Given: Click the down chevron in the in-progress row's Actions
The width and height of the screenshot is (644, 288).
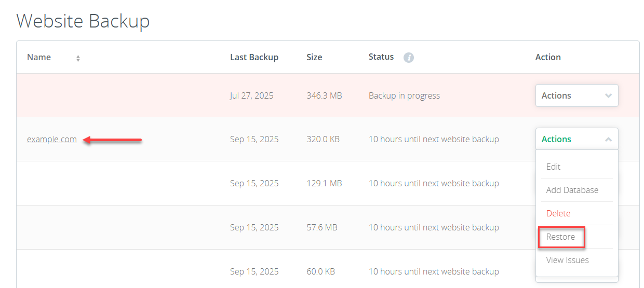Looking at the screenshot, I should tap(608, 95).
